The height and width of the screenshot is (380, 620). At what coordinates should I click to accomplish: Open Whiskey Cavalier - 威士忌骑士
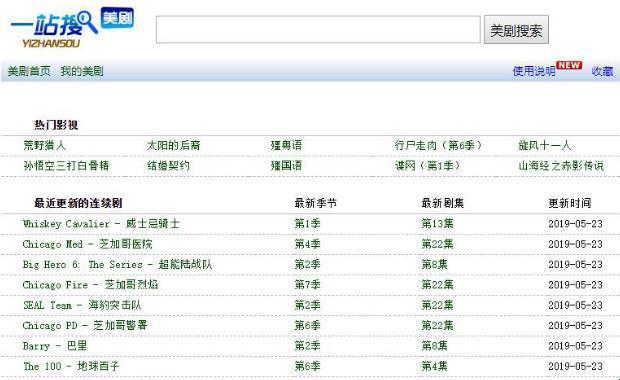pos(101,224)
